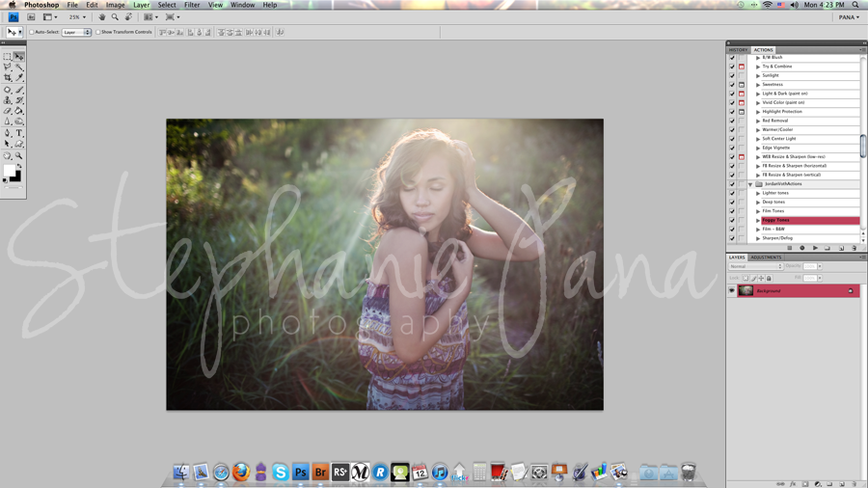This screenshot has height=488, width=868.
Task: Click the background black color swatch
Action: tap(17, 178)
